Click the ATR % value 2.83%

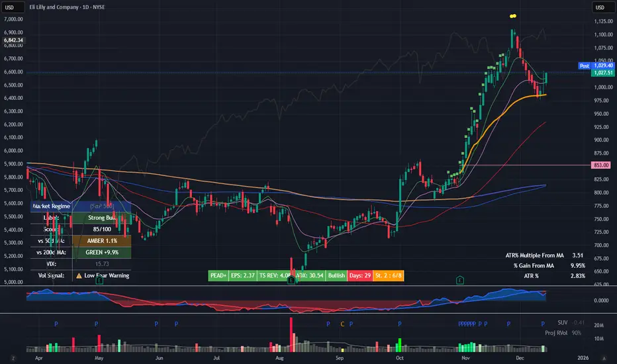[x=578, y=276]
